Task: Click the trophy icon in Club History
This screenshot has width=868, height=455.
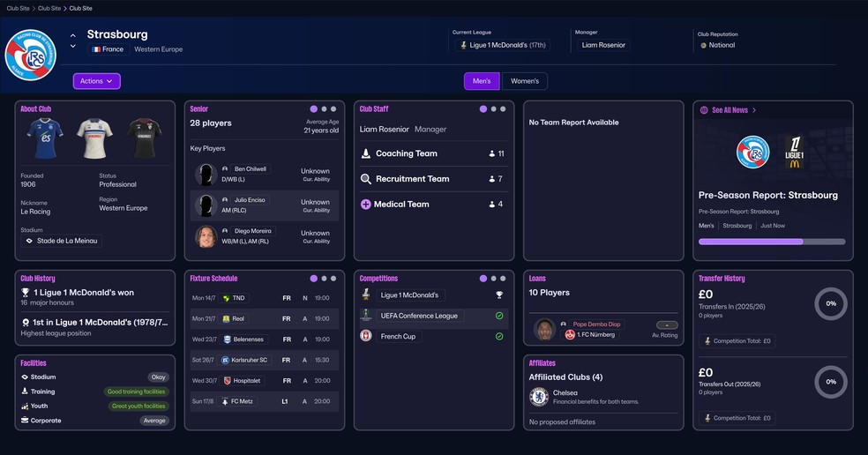Action: point(25,292)
